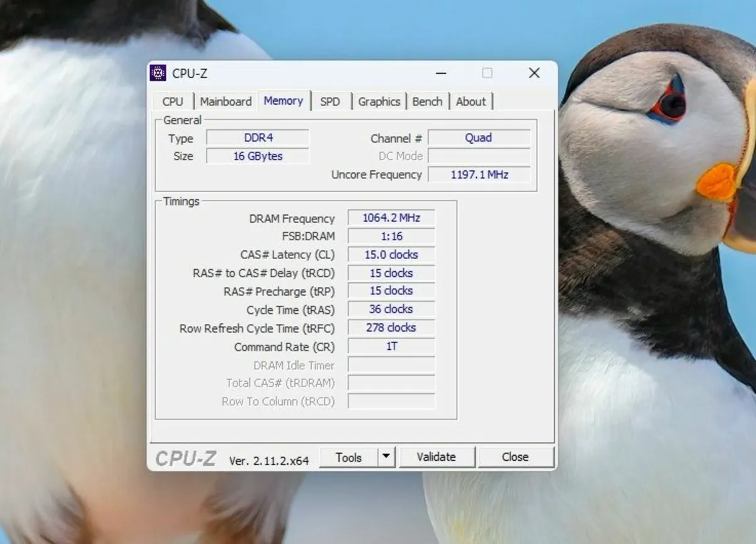This screenshot has height=544, width=756.
Task: Click the 1:16 FSB:DRAM ratio value
Action: [x=391, y=236]
